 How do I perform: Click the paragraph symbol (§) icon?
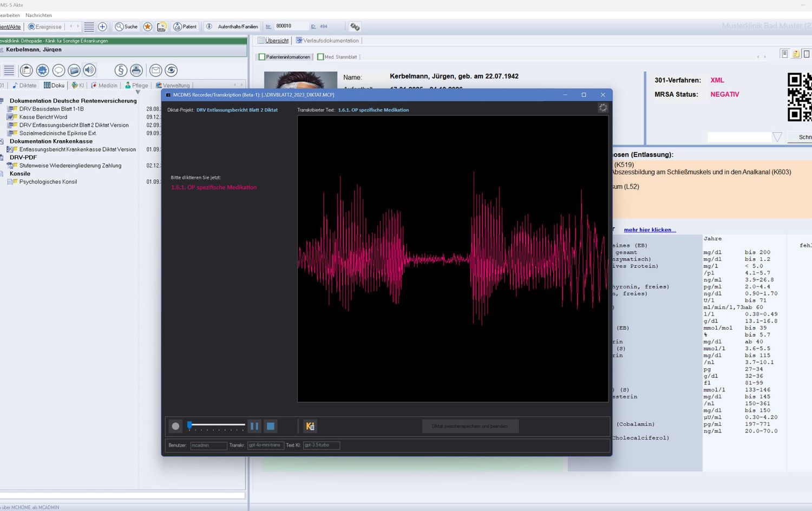click(120, 70)
